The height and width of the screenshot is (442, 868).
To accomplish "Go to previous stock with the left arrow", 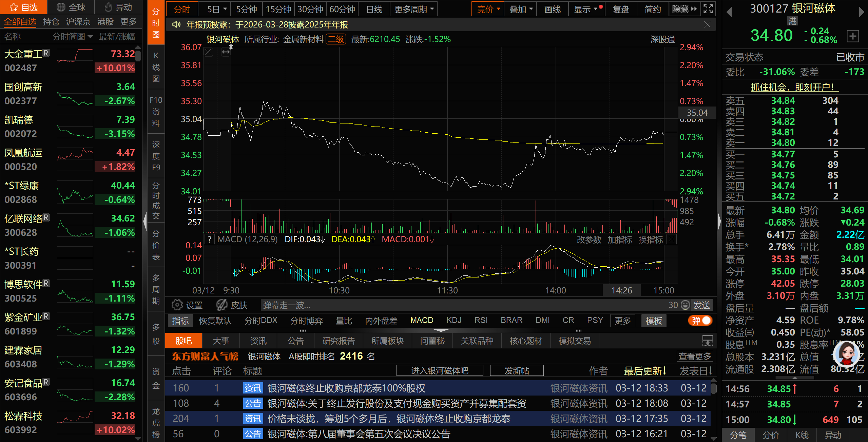I will pyautogui.click(x=729, y=13).
